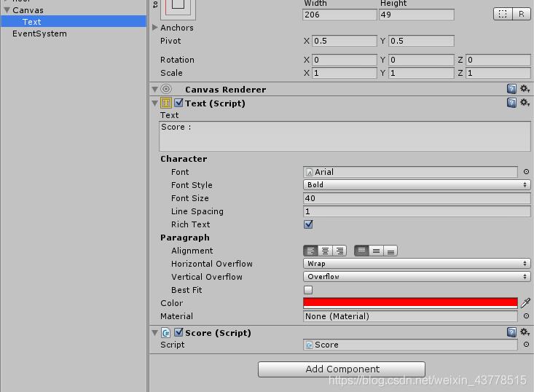Click the Font Size field
The image size is (534, 392).
(x=417, y=198)
